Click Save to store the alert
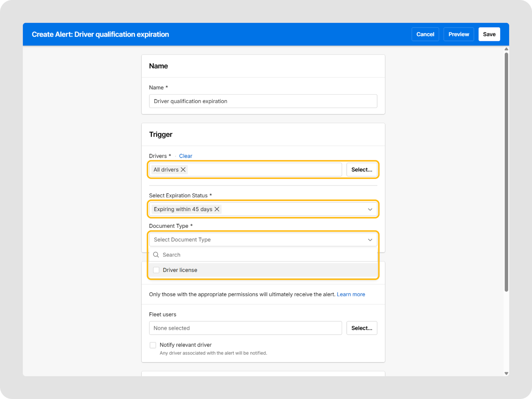This screenshot has height=399, width=532. point(489,34)
